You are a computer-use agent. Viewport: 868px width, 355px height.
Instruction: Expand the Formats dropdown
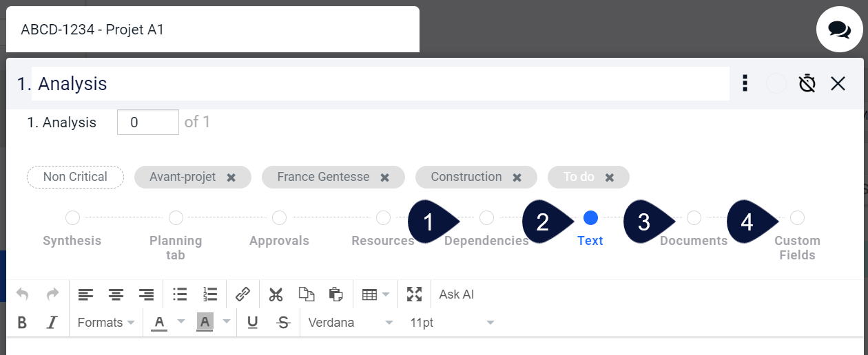point(106,323)
